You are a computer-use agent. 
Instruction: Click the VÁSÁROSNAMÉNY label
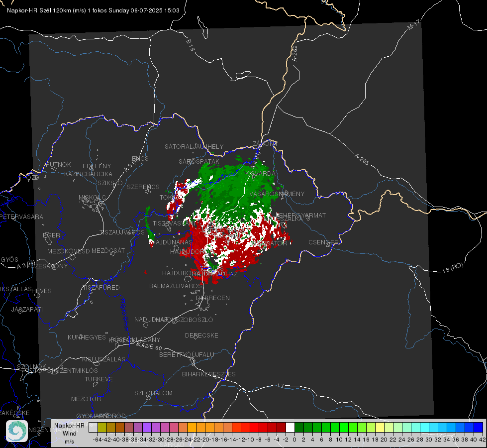pyautogui.click(x=277, y=194)
